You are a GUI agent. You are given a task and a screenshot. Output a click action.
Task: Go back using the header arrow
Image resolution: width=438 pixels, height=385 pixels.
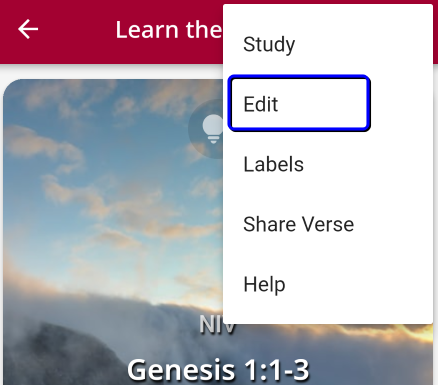pyautogui.click(x=28, y=29)
